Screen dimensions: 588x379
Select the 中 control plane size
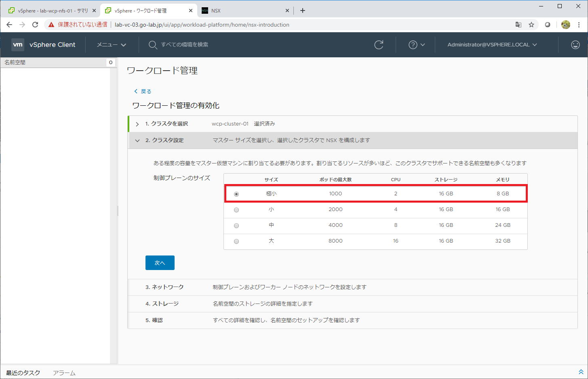pos(236,226)
